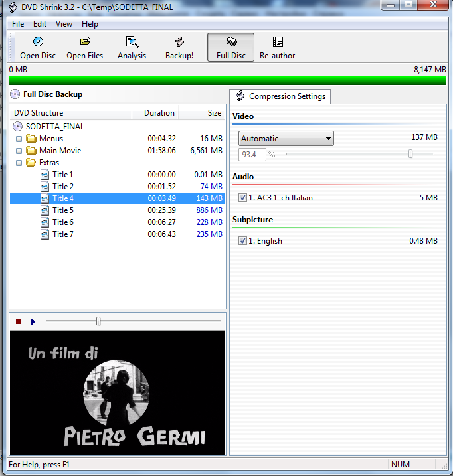Click the 6,561 MB size value
This screenshot has width=453, height=476.
pos(207,151)
